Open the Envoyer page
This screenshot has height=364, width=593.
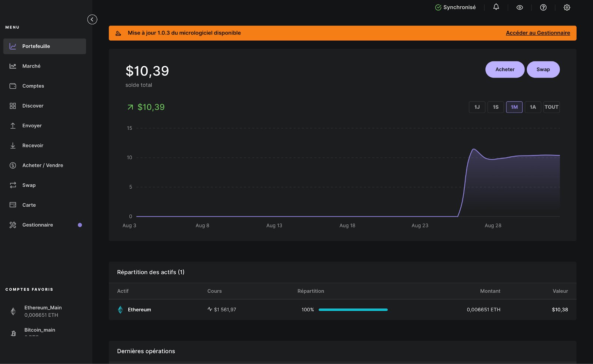click(x=32, y=126)
